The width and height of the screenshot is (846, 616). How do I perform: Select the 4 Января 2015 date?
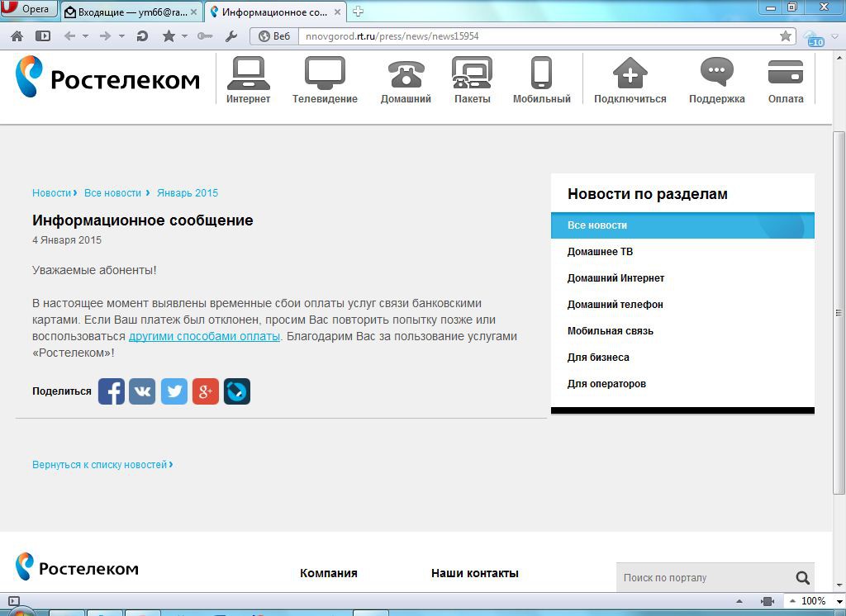click(x=67, y=240)
